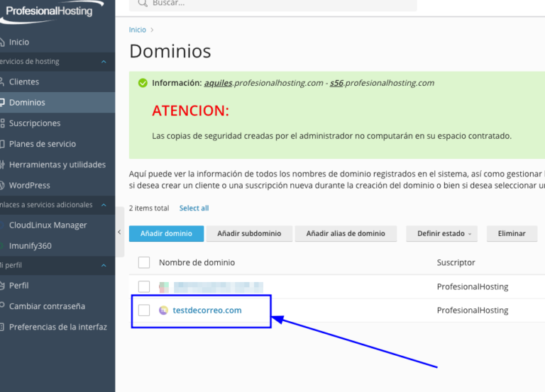545x392 pixels.
Task: Click the search magnifier icon
Action: point(143,3)
